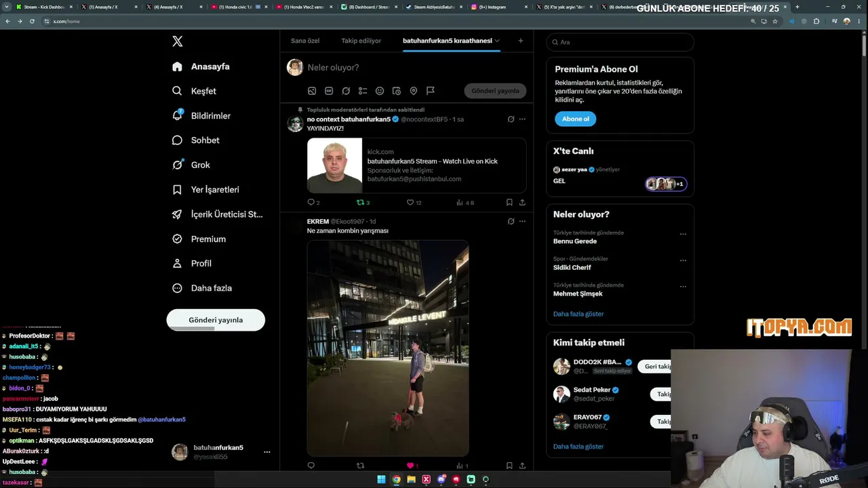The height and width of the screenshot is (488, 868).
Task: Open more options on the YAYINDAYIZ! post
Action: pos(522,119)
